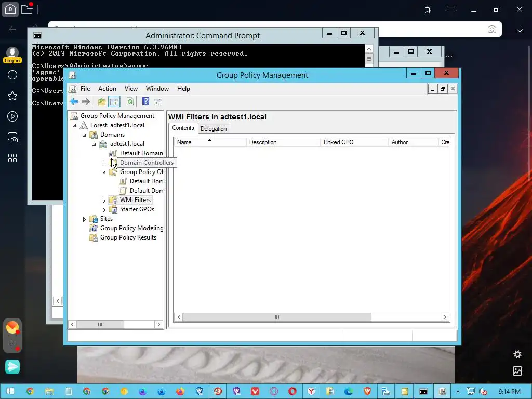532x399 pixels.
Task: Sort by the Name column header
Action: pyautogui.click(x=210, y=142)
